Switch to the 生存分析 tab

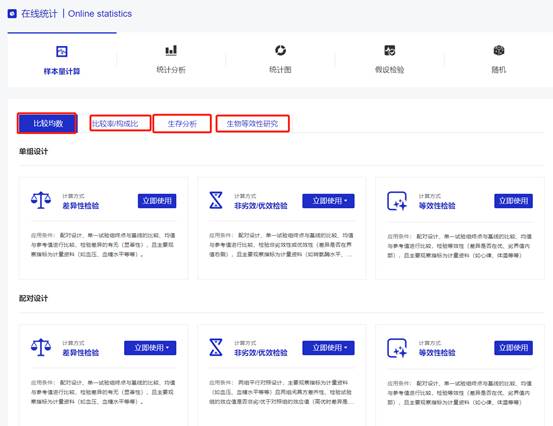point(182,123)
